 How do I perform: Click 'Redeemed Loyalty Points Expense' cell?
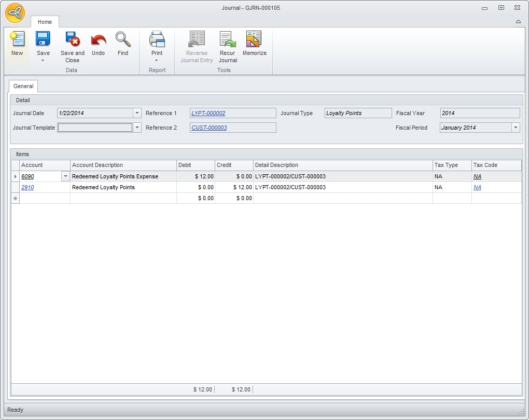point(123,176)
